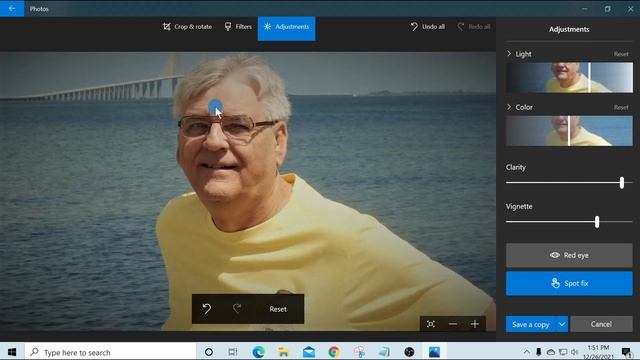Cancel the photo edits
The width and height of the screenshot is (640, 360).
point(601,324)
